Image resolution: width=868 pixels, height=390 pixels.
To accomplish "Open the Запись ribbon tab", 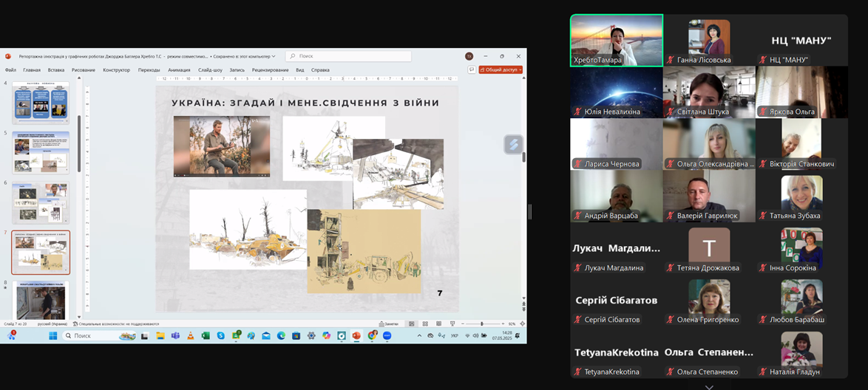I will click(237, 70).
